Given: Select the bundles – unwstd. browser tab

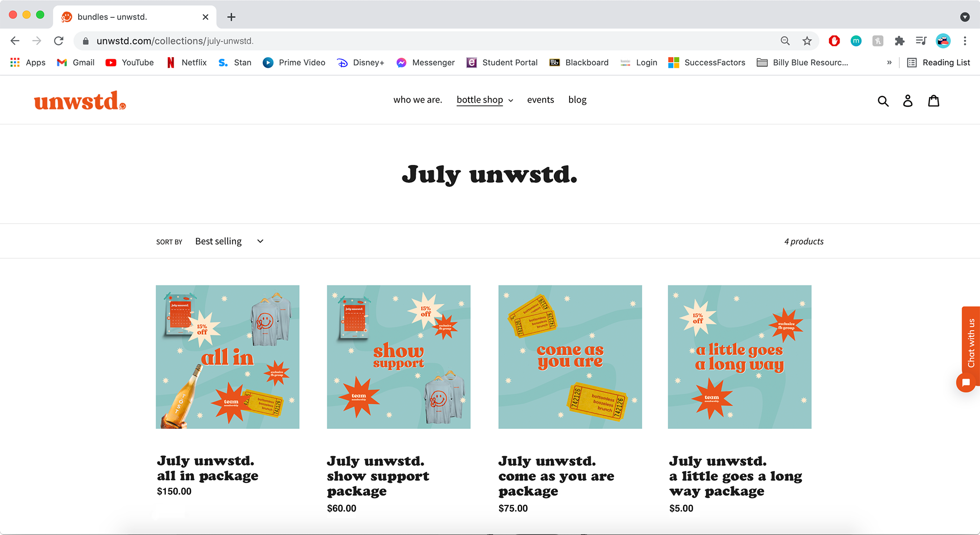Looking at the screenshot, I should pyautogui.click(x=135, y=17).
